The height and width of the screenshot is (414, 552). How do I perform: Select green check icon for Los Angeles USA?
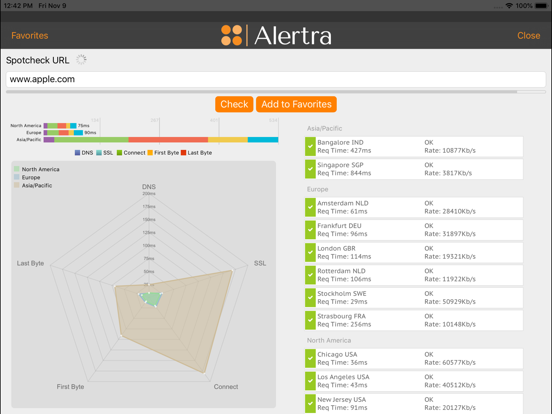(x=310, y=381)
